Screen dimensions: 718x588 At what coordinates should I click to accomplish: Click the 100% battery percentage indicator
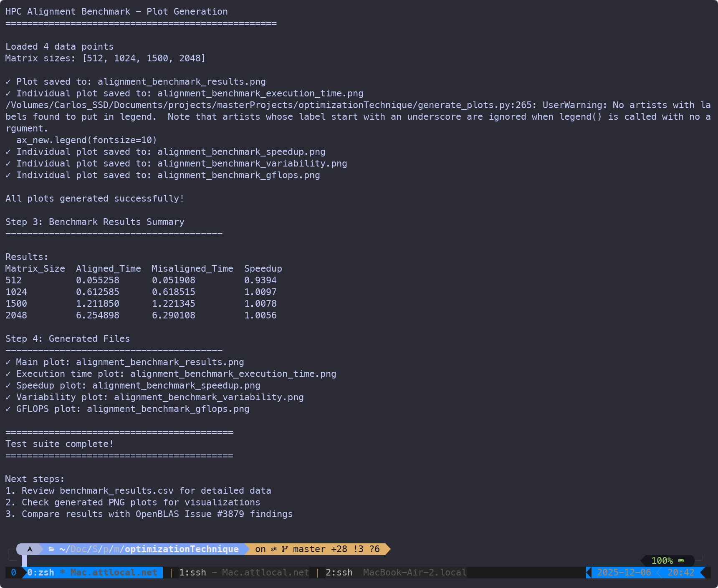pyautogui.click(x=662, y=561)
